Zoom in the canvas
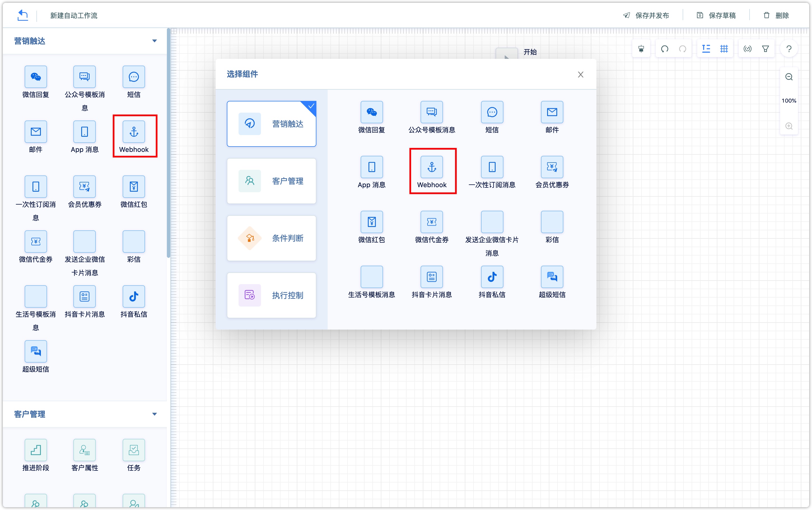Image resolution: width=812 pixels, height=510 pixels. click(x=789, y=126)
